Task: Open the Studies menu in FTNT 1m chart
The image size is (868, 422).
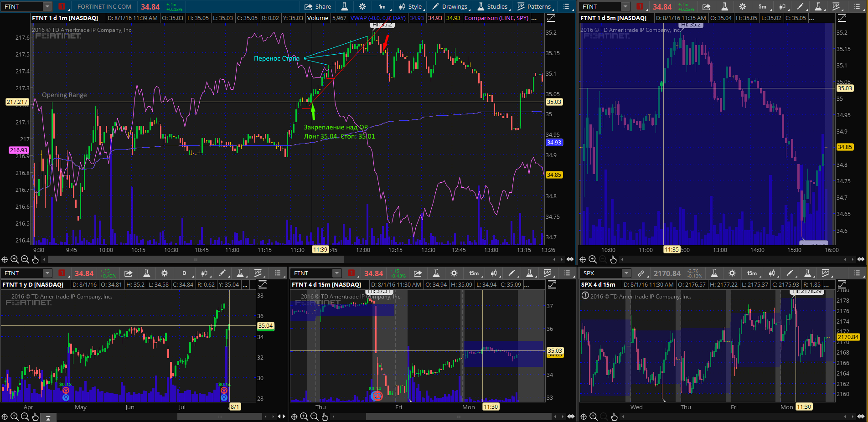Action: point(492,6)
